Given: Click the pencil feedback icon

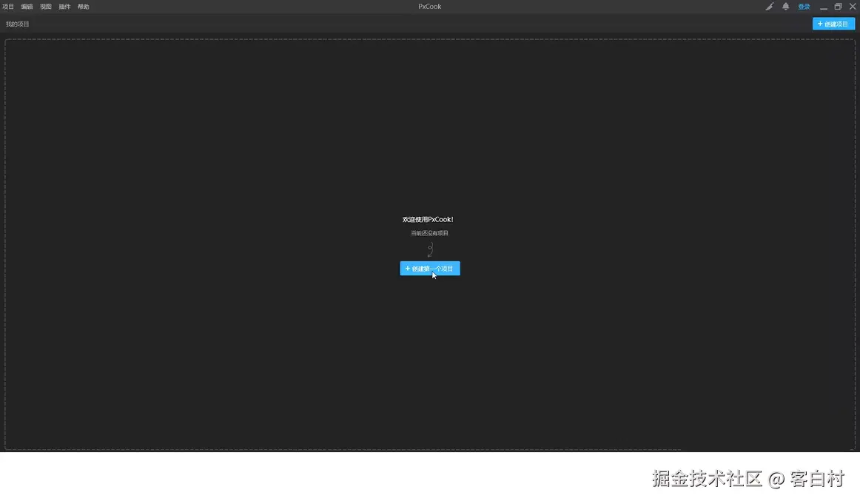Looking at the screenshot, I should (770, 7).
